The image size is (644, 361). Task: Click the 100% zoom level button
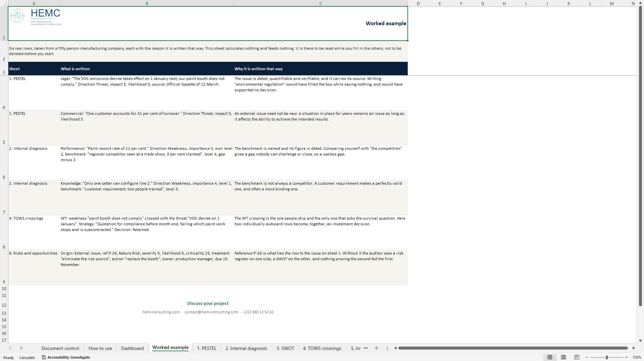pos(637,357)
